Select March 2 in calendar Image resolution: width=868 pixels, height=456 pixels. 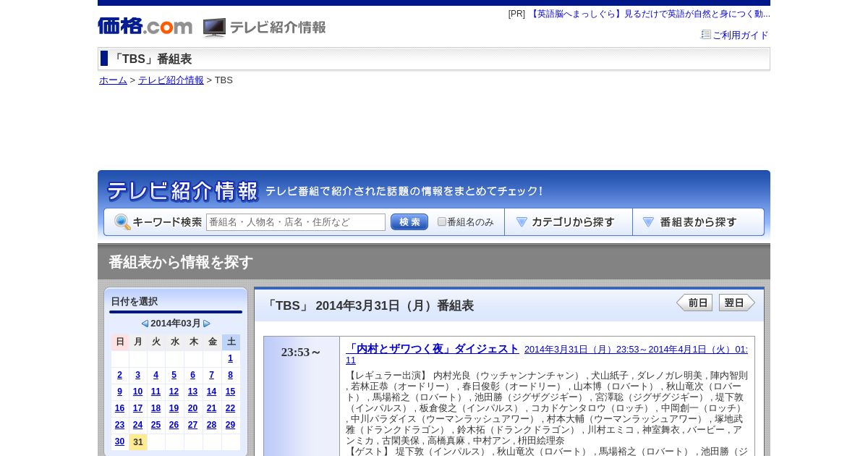tap(119, 375)
